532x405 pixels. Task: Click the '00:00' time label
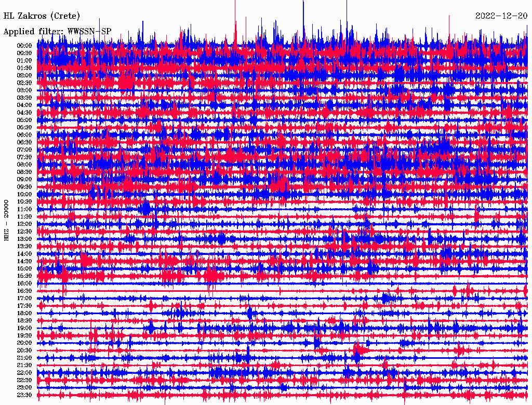coord(24,46)
